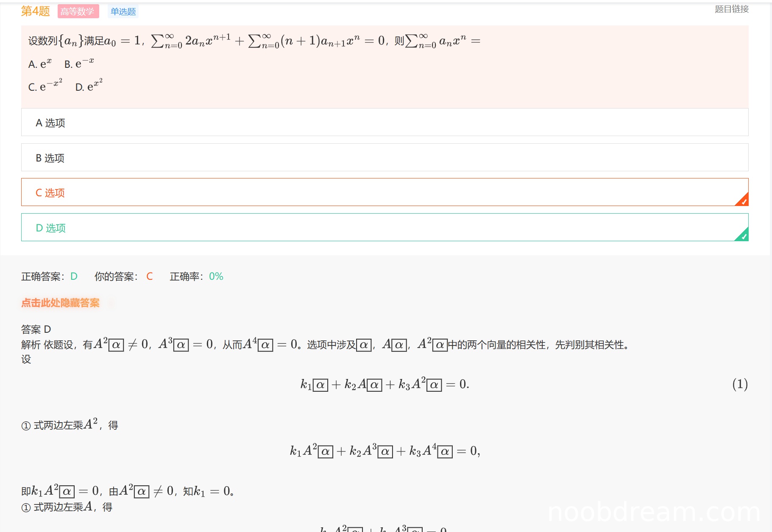
Task: Click the pink 高等数学 subject tag
Action: point(78,11)
